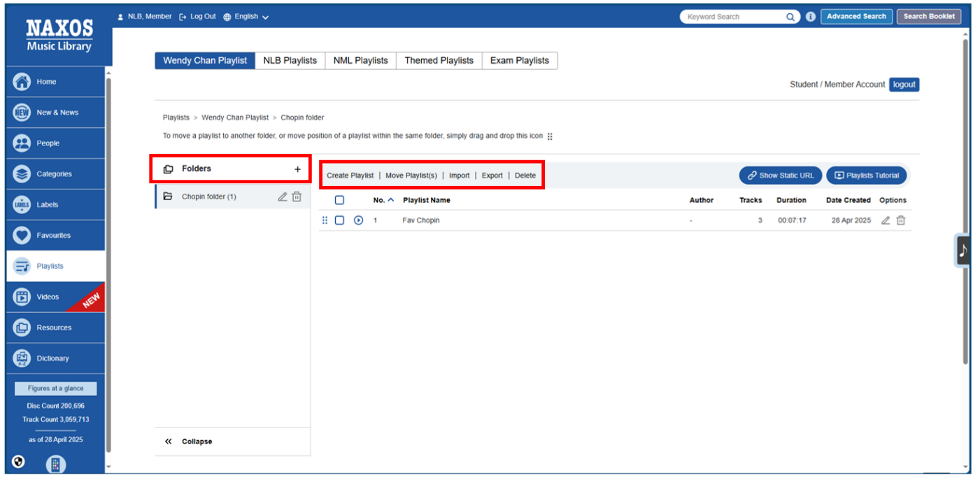The width and height of the screenshot is (980, 482).
Task: Delete Fav Chopin with trash icon
Action: pos(901,220)
